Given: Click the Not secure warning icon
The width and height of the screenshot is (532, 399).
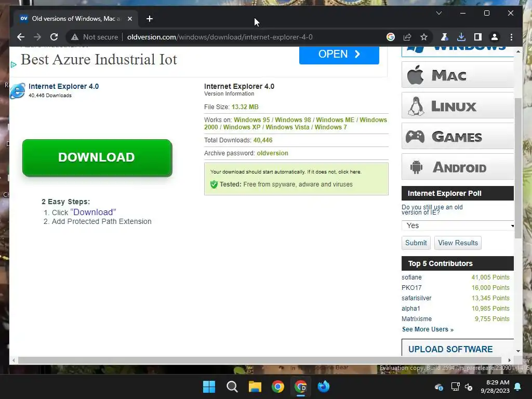Looking at the screenshot, I should [x=75, y=37].
